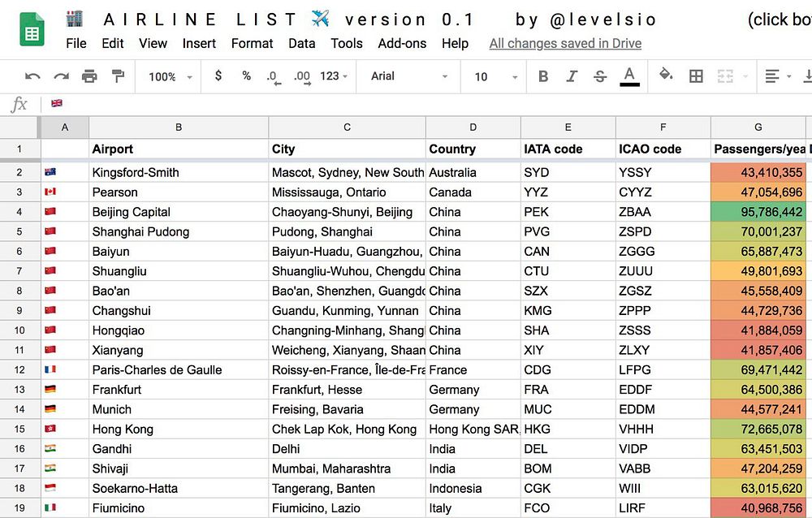Click 'All changes saved in Drive' link
This screenshot has height=518, width=812.
click(x=565, y=44)
